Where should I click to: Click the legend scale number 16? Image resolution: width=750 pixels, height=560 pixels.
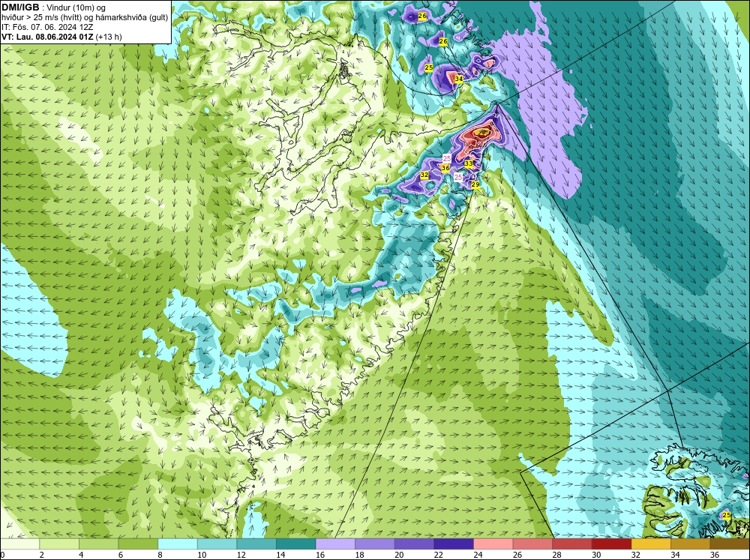point(320,555)
